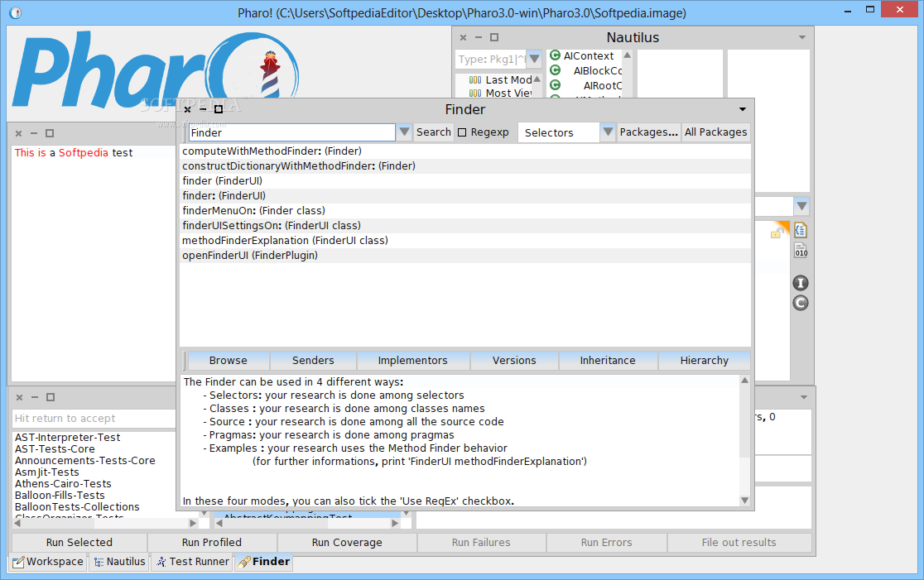Click the Inheritance tab in Finder
924x580 pixels.
[x=608, y=361]
